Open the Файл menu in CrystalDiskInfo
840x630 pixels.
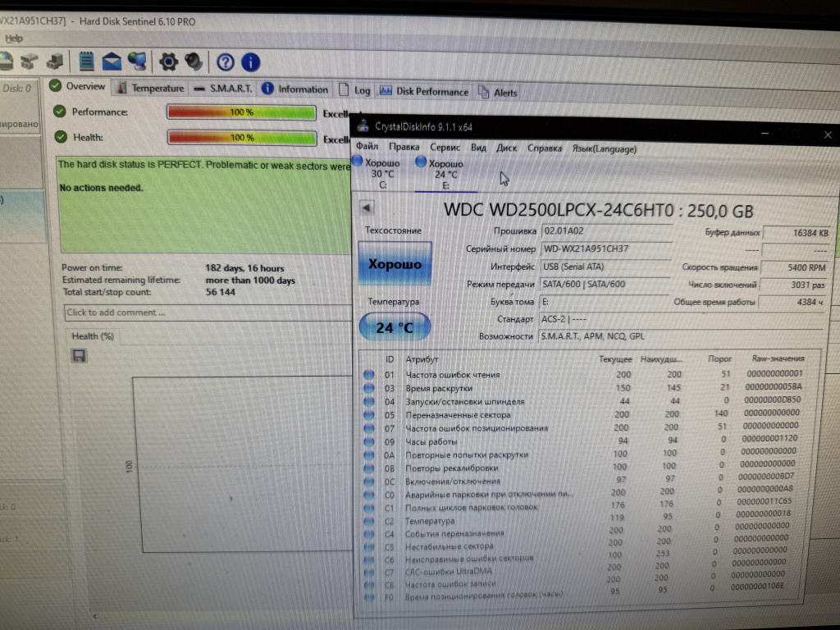tap(367, 146)
